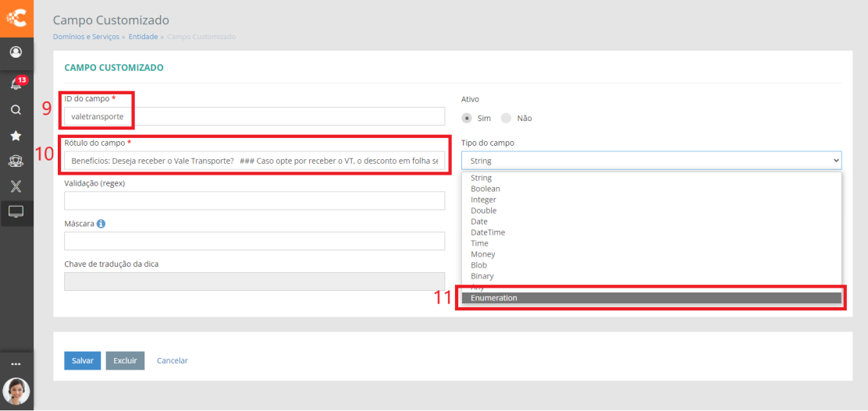Open favorites star icon in the sidebar
The image size is (868, 411).
click(x=16, y=136)
